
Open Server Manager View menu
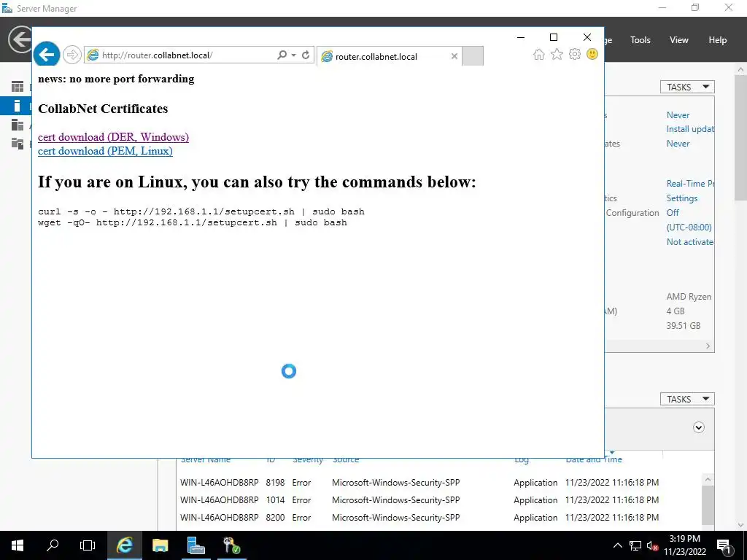[x=679, y=40]
